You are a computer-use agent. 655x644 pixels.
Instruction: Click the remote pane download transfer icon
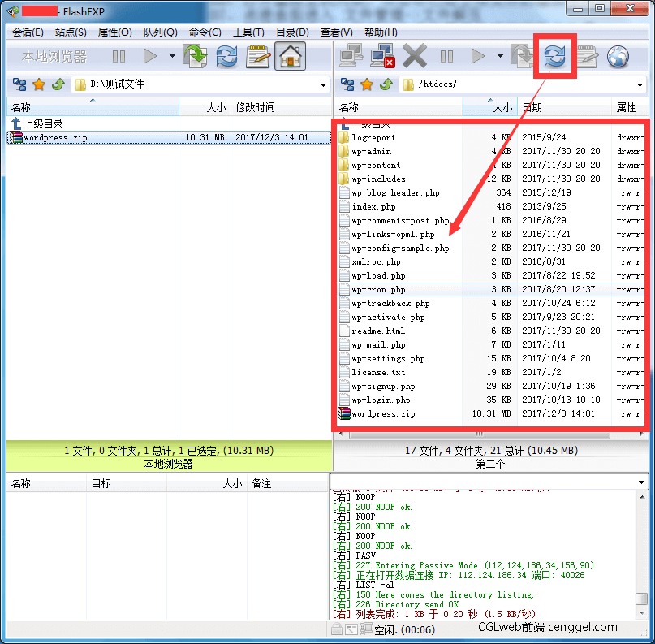coord(523,56)
